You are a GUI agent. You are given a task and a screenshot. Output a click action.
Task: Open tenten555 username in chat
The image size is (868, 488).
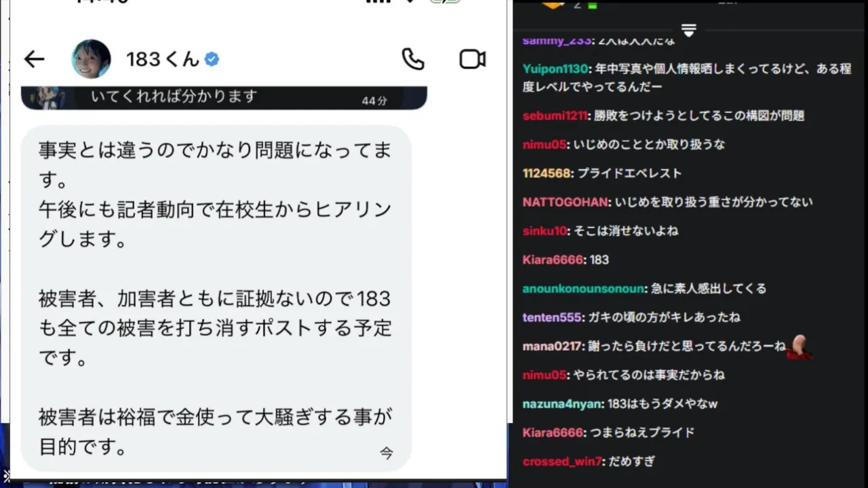click(552, 317)
